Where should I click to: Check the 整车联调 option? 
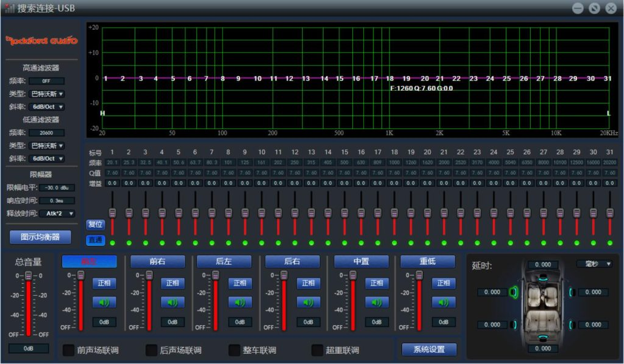[x=235, y=350]
